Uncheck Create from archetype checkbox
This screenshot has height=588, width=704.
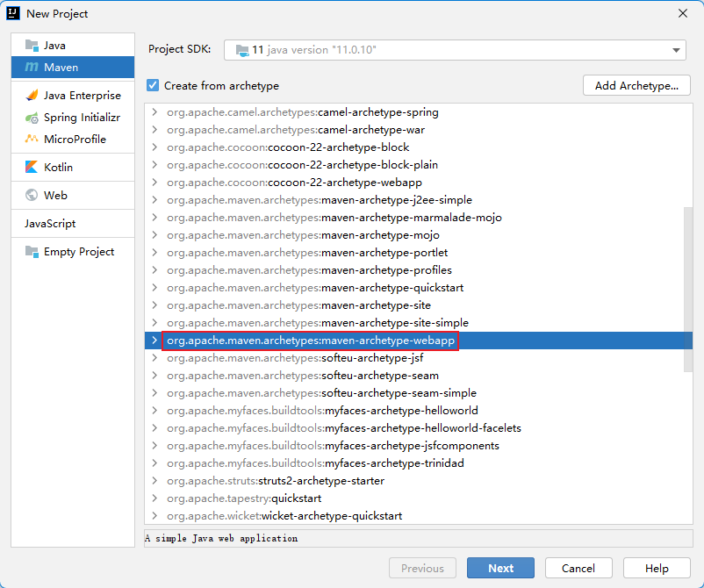(x=153, y=85)
